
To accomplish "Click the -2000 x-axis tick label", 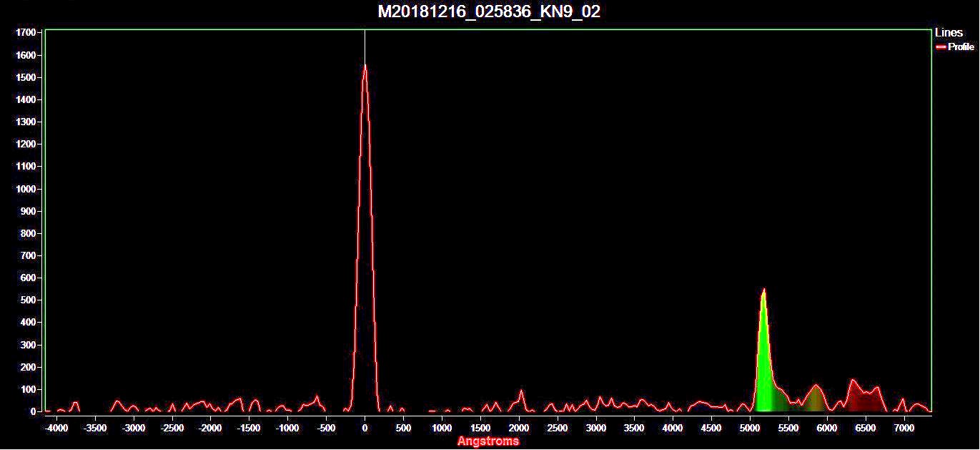I will [x=209, y=428].
